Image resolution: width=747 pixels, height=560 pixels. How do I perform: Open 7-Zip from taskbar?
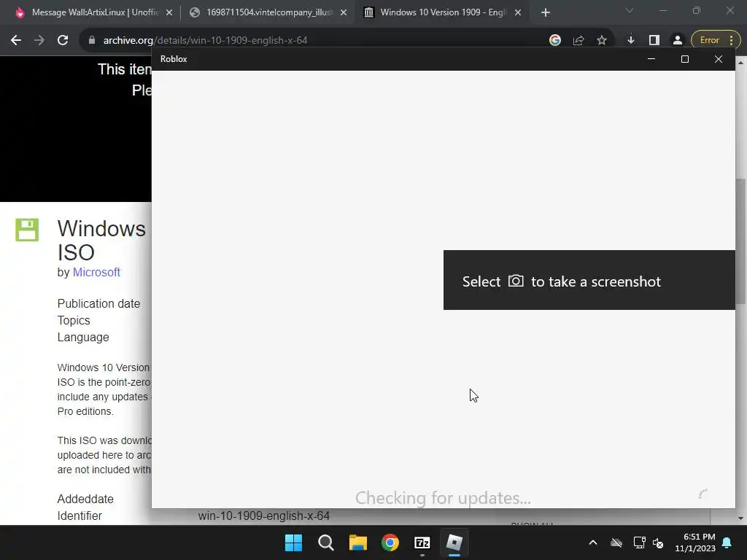[422, 542]
